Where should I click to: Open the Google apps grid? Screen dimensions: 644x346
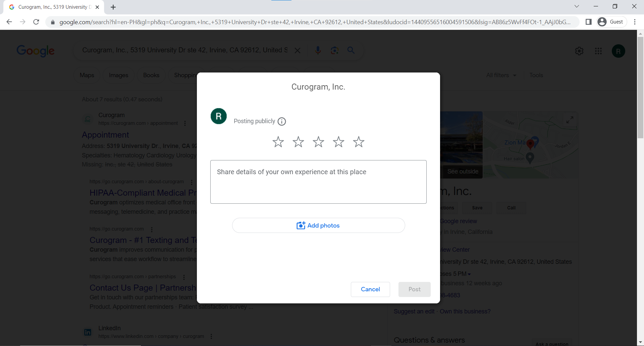[598, 51]
